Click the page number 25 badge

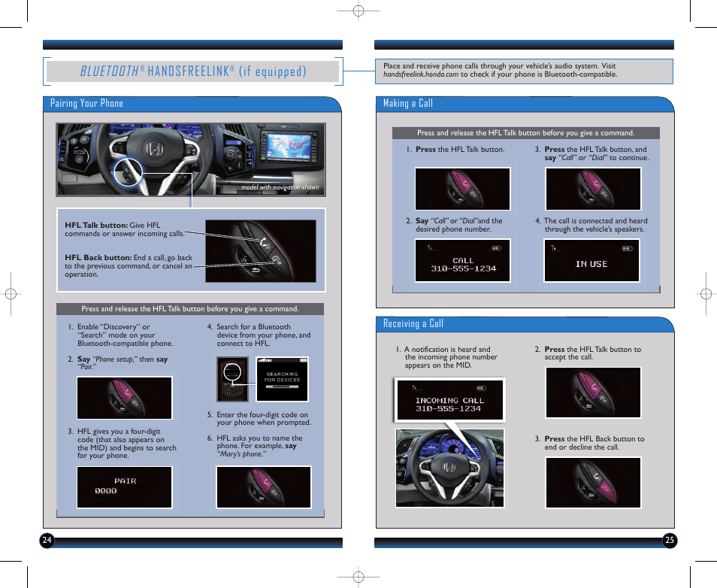(x=670, y=541)
